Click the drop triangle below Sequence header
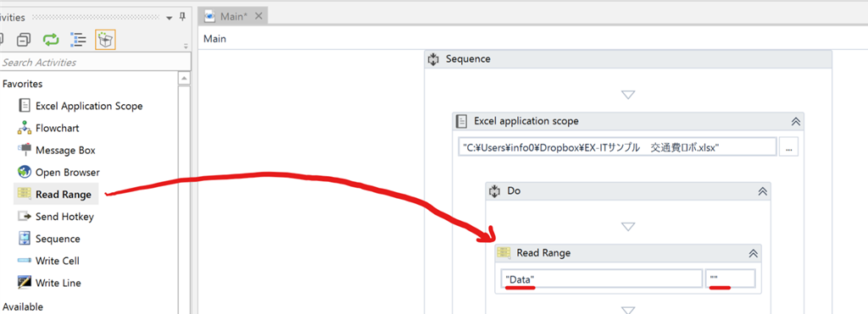This screenshot has width=868, height=314. [628, 95]
